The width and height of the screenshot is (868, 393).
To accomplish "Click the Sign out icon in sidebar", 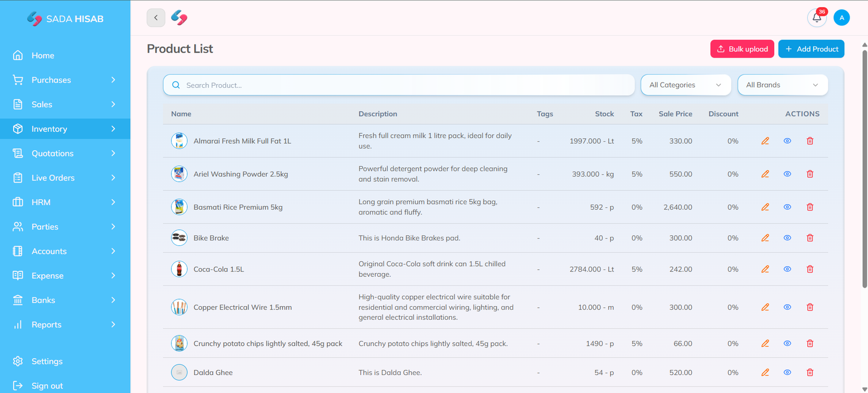I will point(18,386).
